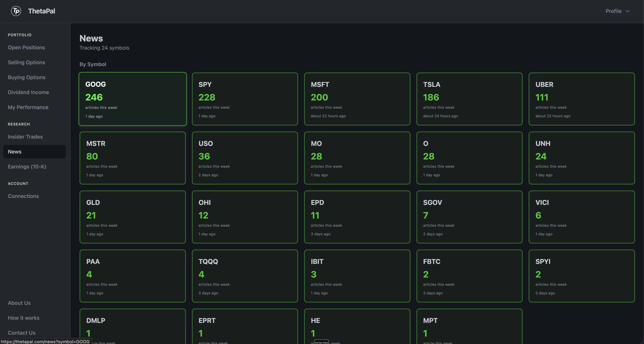This screenshot has height=344, width=644.
Task: Visit the About Us link
Action: [x=19, y=303]
